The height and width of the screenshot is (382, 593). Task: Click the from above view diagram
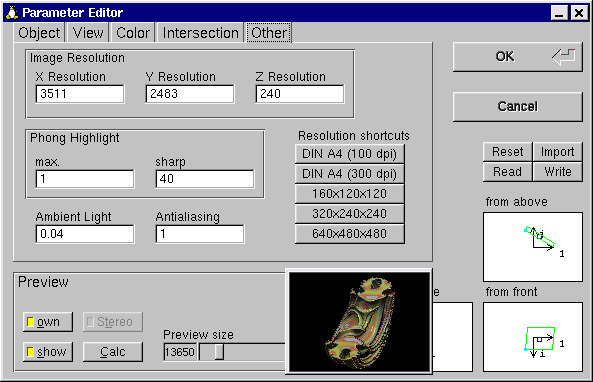(x=532, y=247)
